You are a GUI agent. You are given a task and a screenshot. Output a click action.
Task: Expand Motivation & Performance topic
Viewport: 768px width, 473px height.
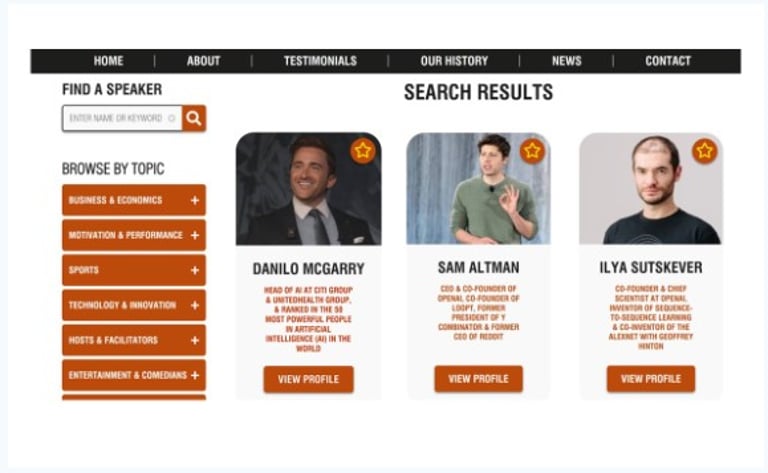tap(134, 235)
